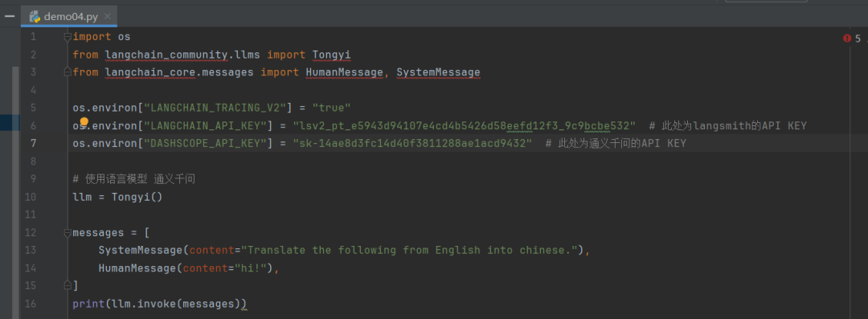Screen dimensions: 868x319
Task: Click the Python file icon on demo04.py tab
Action: click(x=35, y=17)
